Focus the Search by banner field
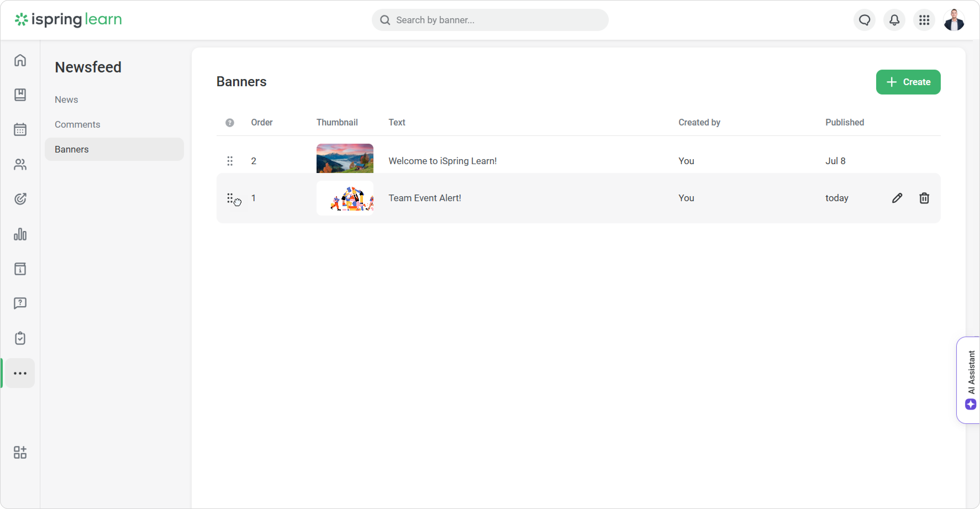The image size is (980, 509). tap(490, 20)
